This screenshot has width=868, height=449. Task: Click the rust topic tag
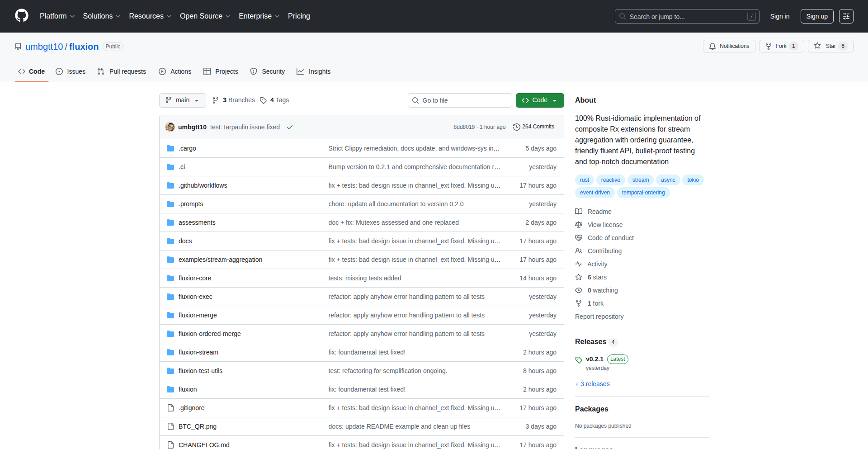coord(585,180)
